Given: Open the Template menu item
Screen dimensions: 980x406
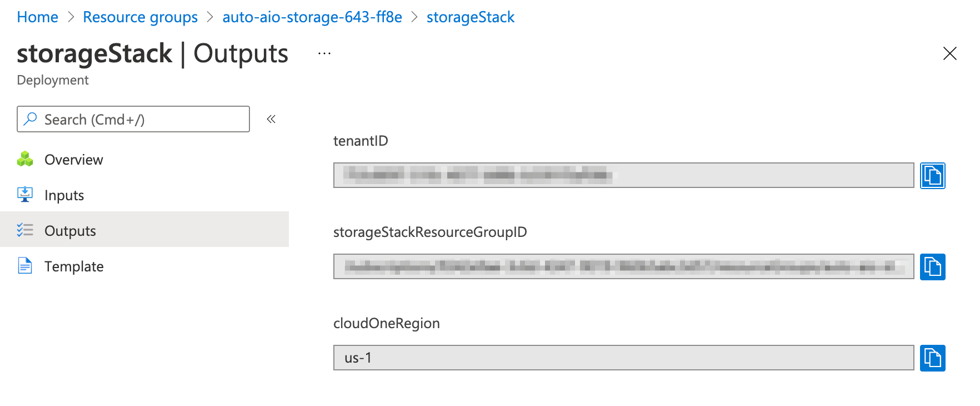Looking at the screenshot, I should [x=74, y=267].
